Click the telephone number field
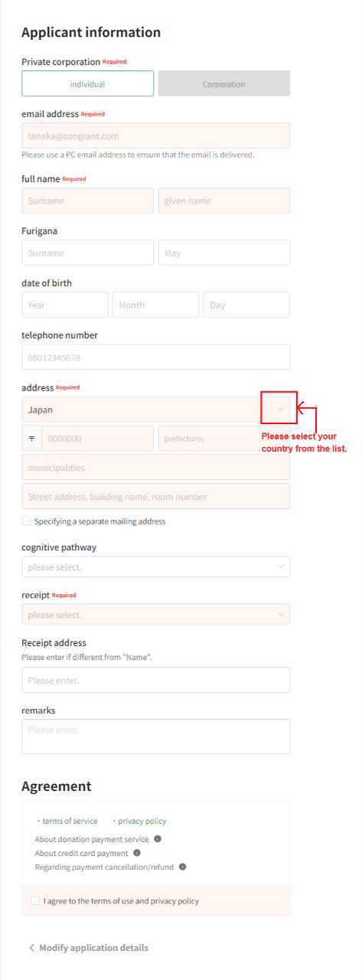Screen dimensions: 362x980 156,358
